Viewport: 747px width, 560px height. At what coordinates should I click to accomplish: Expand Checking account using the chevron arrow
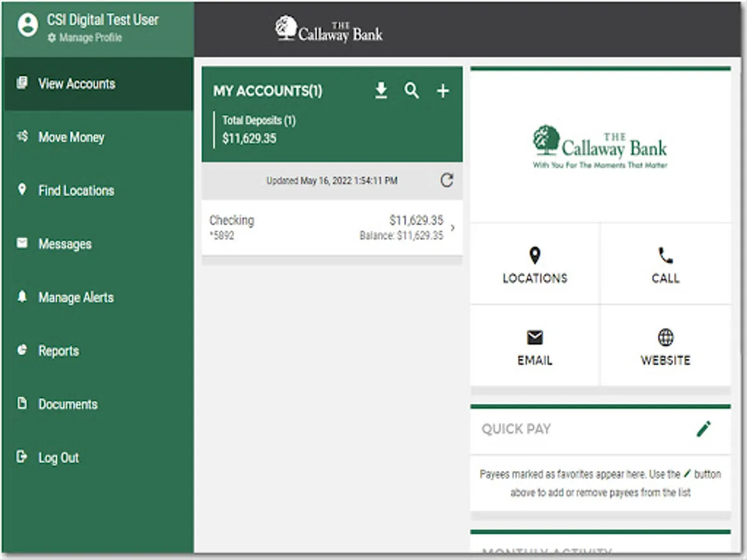[453, 228]
